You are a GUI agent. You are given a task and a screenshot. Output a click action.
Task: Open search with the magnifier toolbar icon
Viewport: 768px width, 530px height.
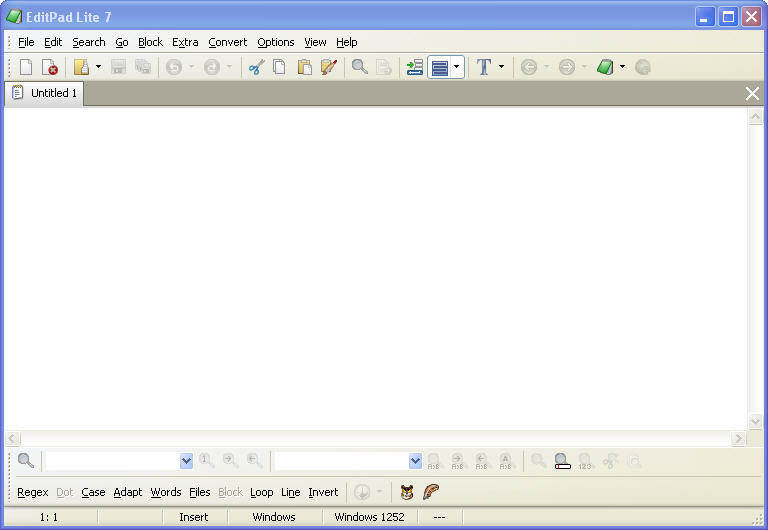(360, 67)
